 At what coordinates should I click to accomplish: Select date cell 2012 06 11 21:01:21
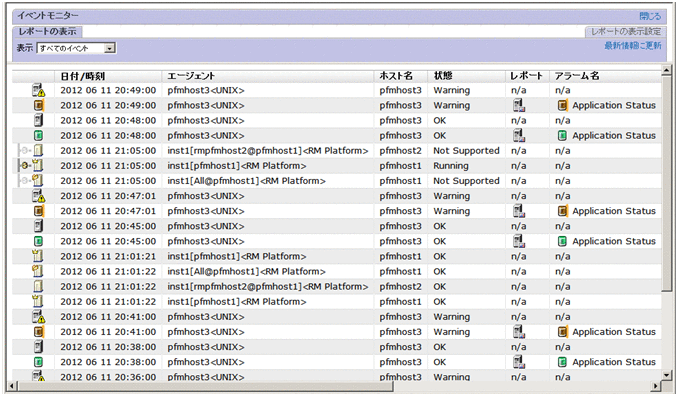click(x=108, y=256)
